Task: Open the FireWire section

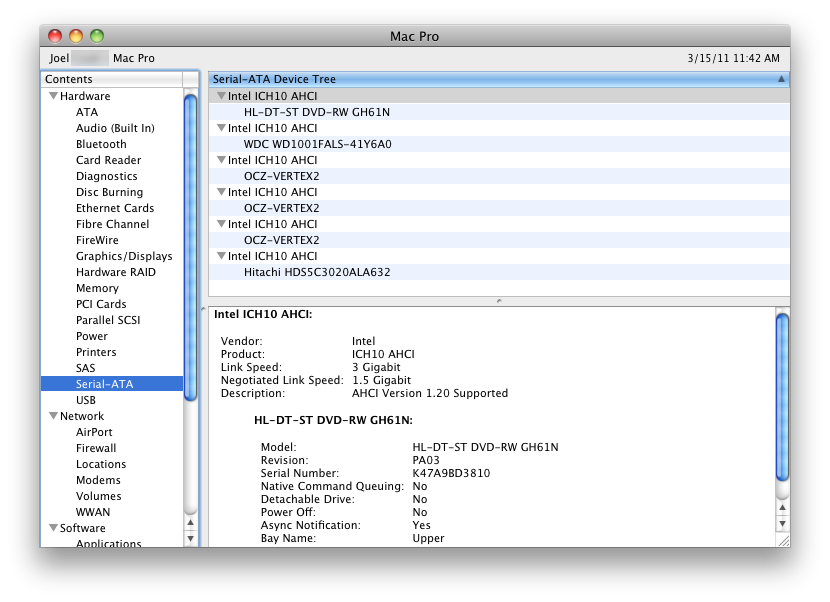Action: (x=97, y=240)
